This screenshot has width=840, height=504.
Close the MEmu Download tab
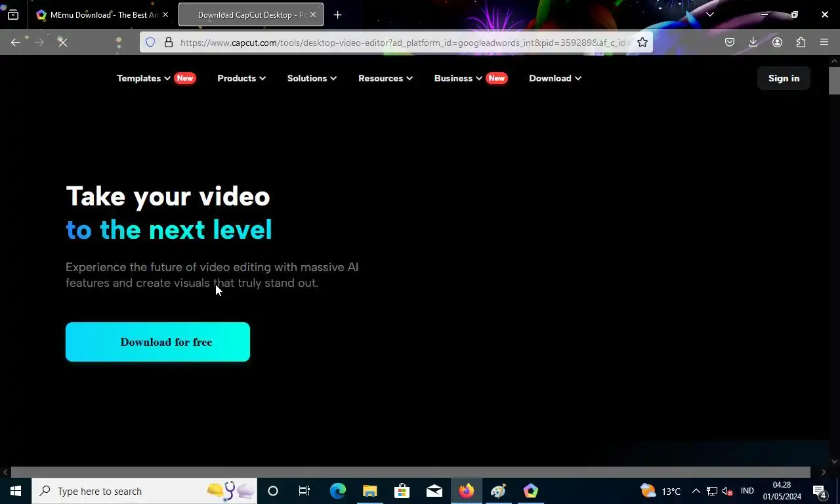point(165,14)
